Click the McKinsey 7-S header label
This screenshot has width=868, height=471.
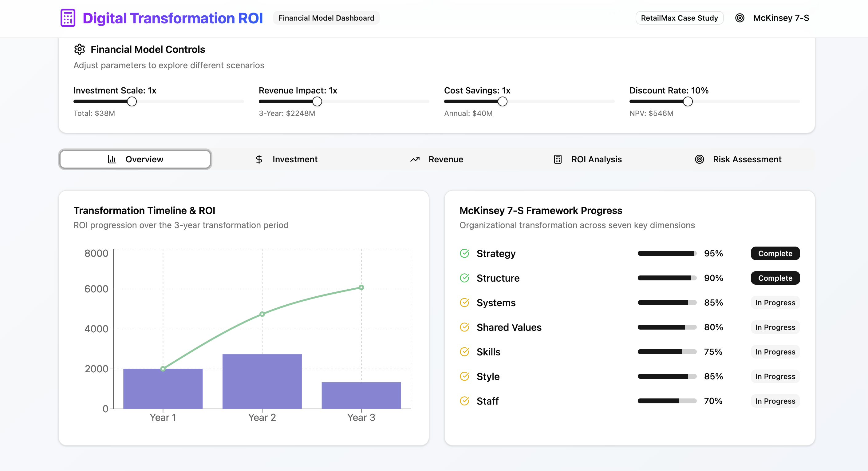781,18
